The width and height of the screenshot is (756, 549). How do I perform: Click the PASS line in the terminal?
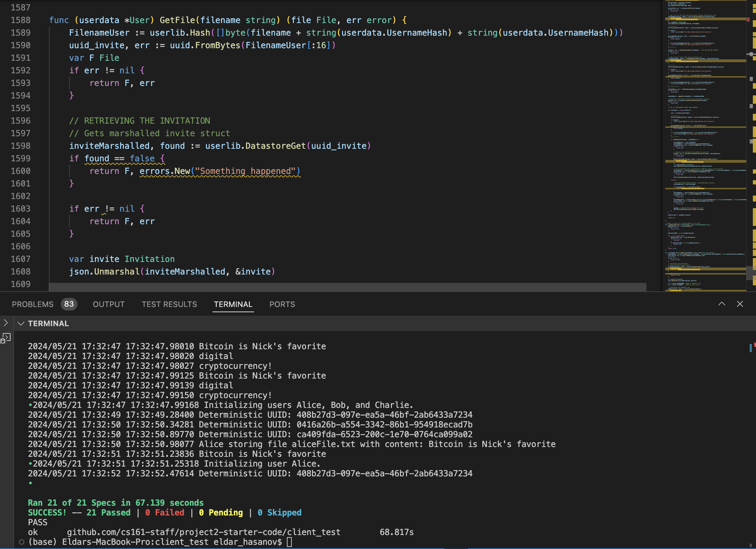tap(38, 522)
